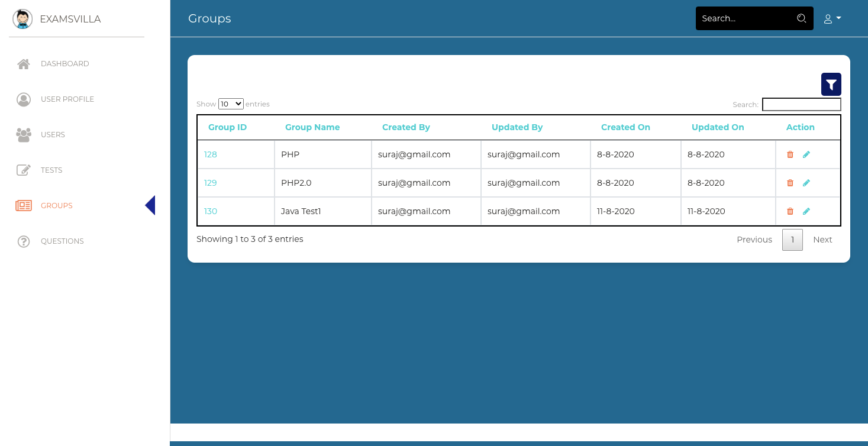This screenshot has width=868, height=446.
Task: Click the PHP group name cell
Action: [x=323, y=154]
